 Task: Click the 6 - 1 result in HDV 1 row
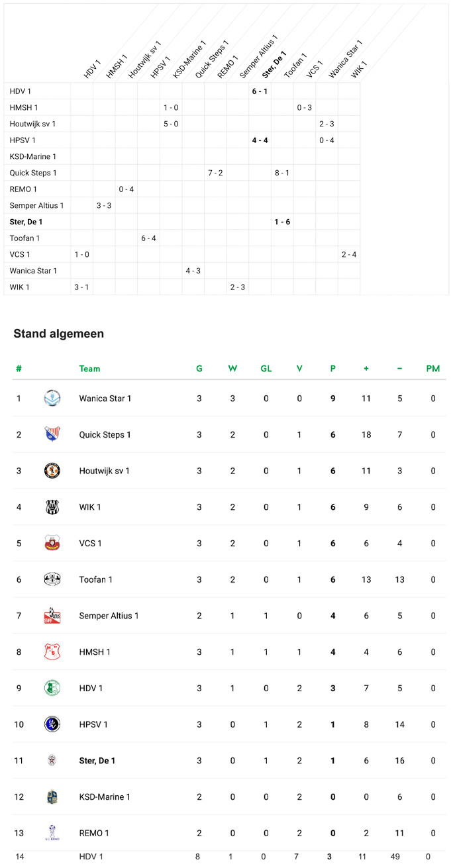(x=260, y=91)
